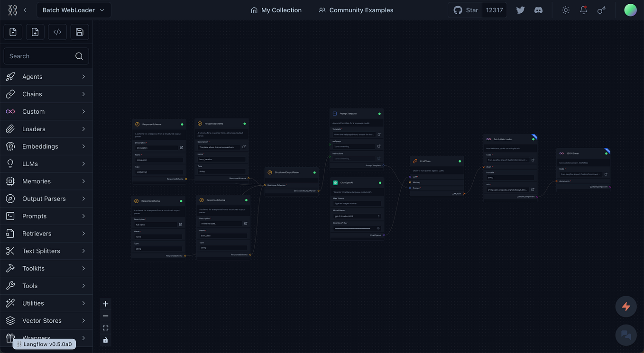The width and height of the screenshot is (644, 353).
Task: Zoom in on the canvas with the plus icon
Action: [105, 304]
